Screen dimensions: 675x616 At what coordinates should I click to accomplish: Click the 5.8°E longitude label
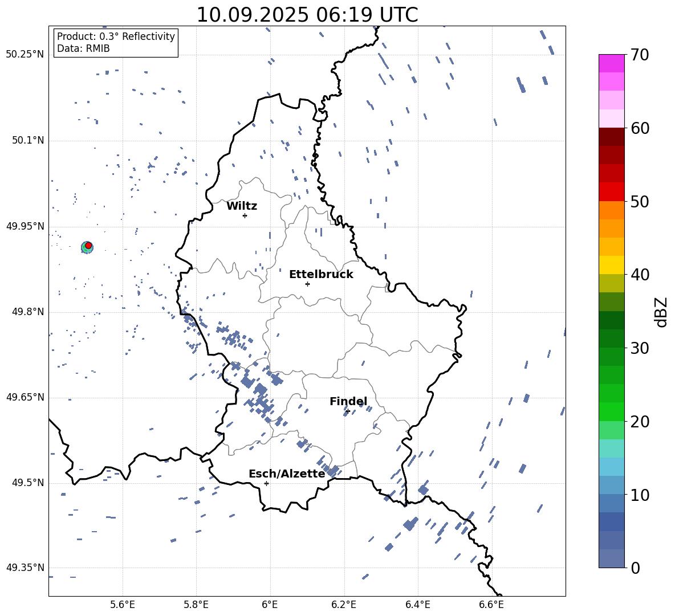coord(196,605)
